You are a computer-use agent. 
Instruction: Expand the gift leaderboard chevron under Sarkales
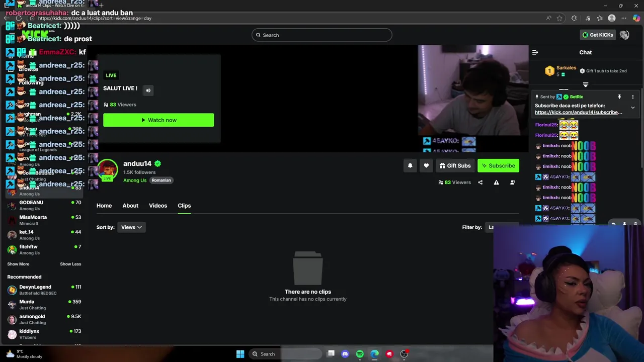(x=585, y=85)
